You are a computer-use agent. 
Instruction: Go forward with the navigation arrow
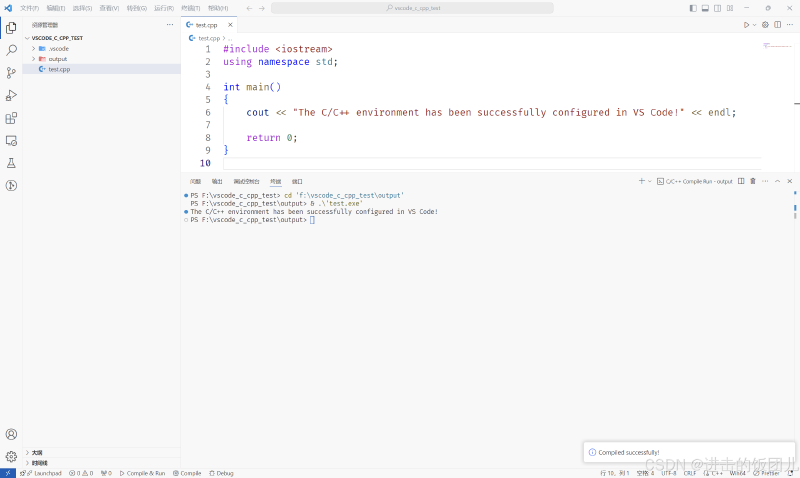click(x=262, y=8)
